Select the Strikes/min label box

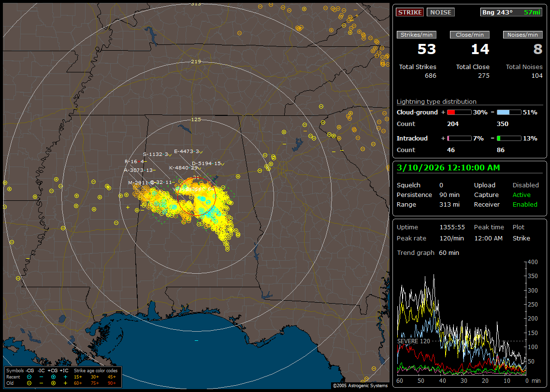point(417,35)
